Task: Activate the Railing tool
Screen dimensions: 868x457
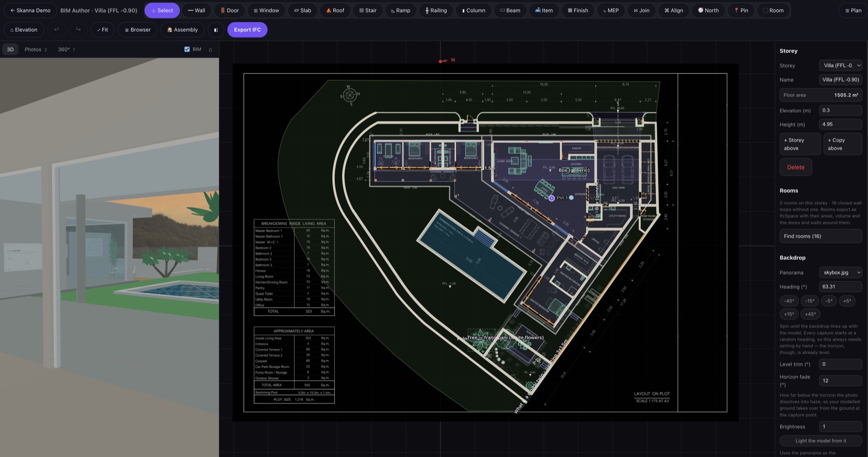Action: coord(436,10)
